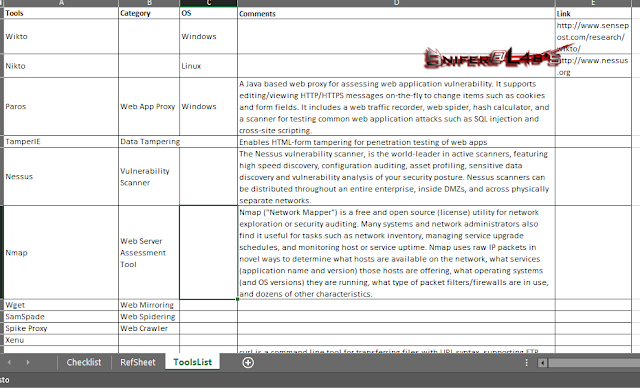Screen dimensions: 640x388
Task: Select the 'Windows' OS cell in Paros row
Action: pos(209,106)
